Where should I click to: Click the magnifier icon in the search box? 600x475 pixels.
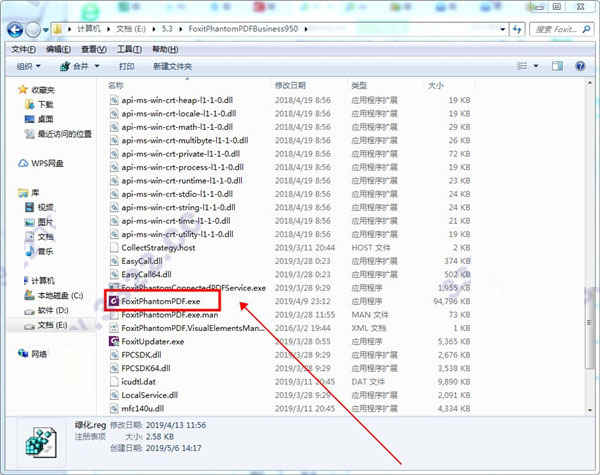click(586, 29)
